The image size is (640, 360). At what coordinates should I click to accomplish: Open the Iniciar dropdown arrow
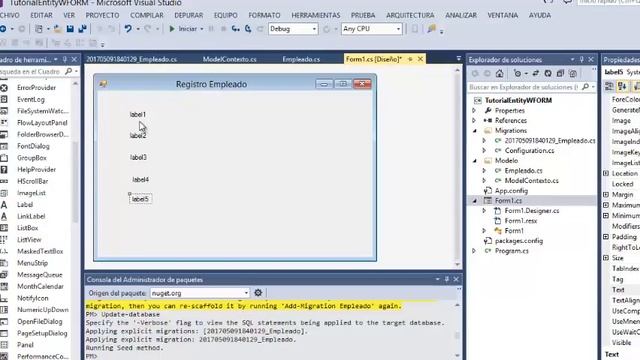click(x=202, y=29)
